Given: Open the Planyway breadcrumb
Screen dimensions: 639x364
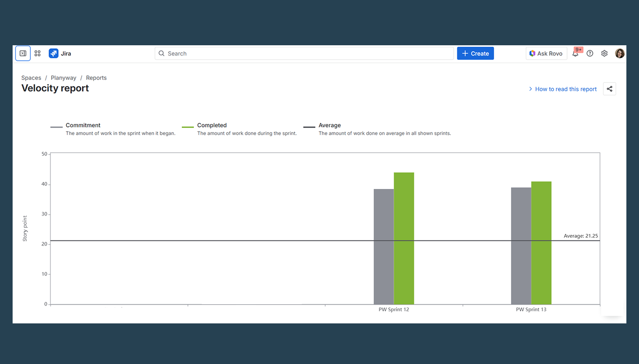Looking at the screenshot, I should 64,78.
